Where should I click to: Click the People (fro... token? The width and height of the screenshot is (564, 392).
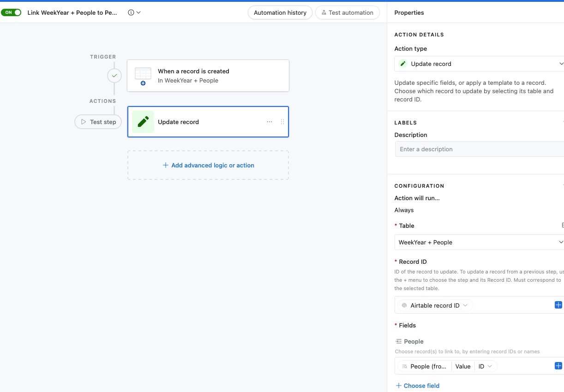point(428,366)
